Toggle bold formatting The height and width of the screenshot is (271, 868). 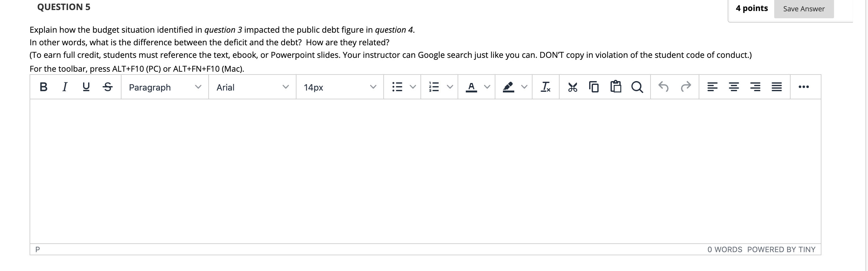(43, 87)
